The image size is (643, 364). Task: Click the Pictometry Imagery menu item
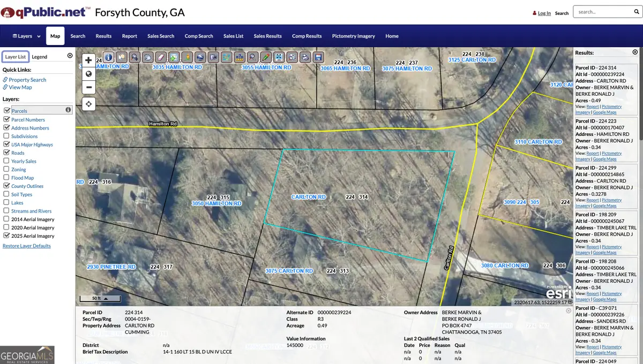[353, 36]
